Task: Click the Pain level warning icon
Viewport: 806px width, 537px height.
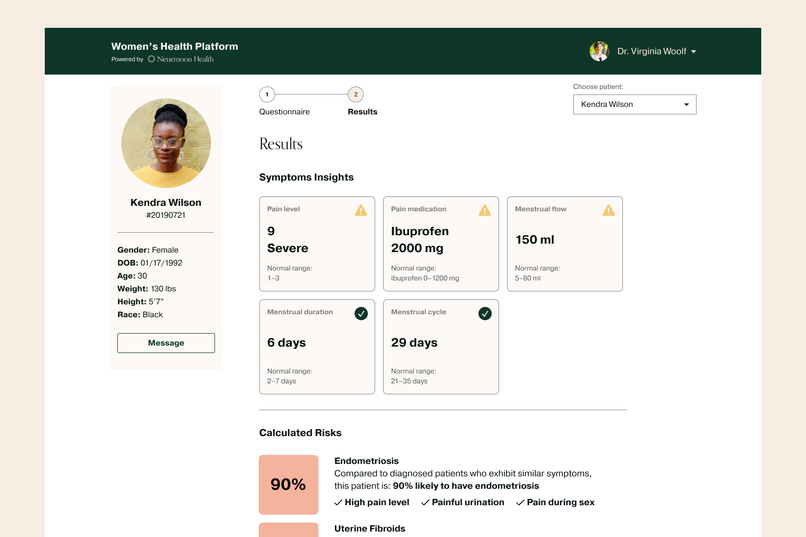Action: (361, 210)
